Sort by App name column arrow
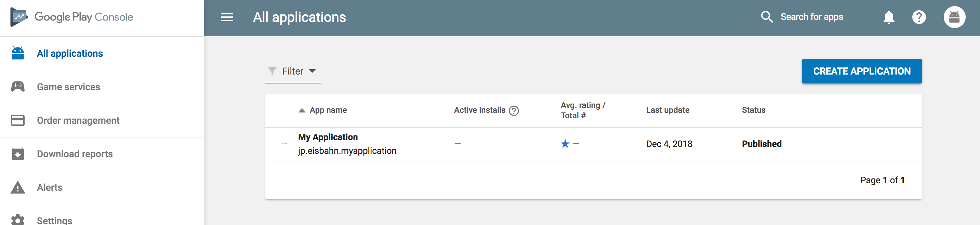Image resolution: width=980 pixels, height=225 pixels. 302,110
